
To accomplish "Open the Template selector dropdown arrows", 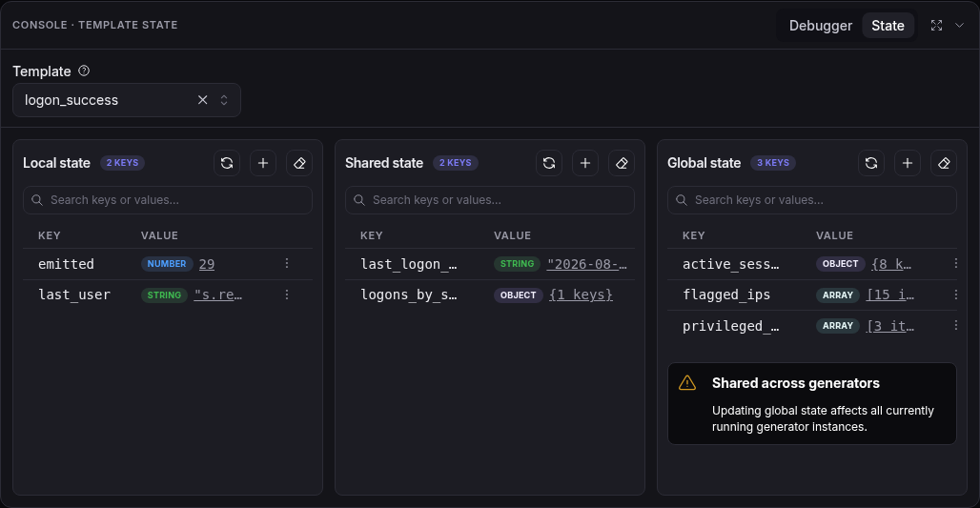I will point(224,100).
